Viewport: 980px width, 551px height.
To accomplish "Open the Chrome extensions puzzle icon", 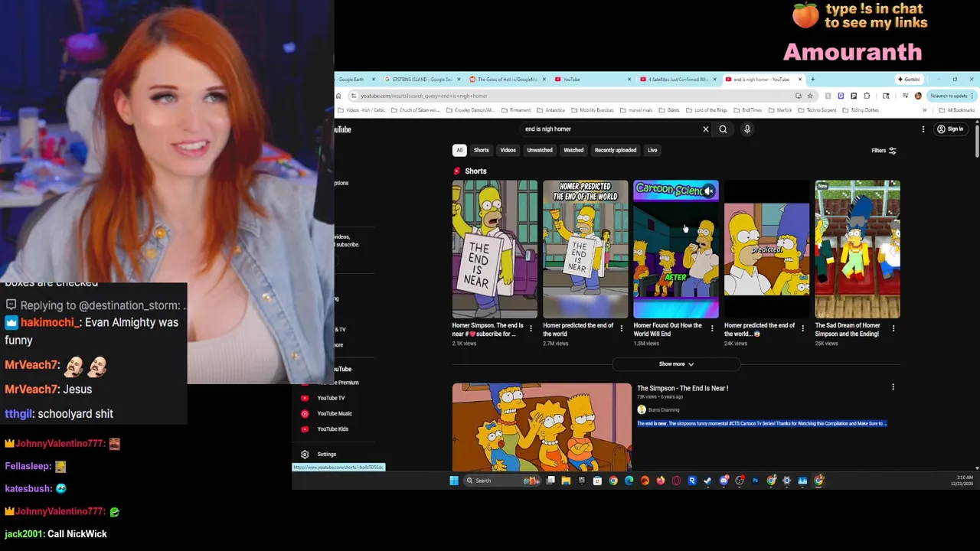I will pos(867,96).
